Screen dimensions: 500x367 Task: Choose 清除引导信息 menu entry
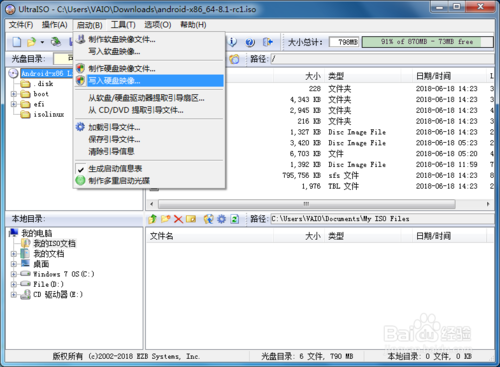[x=149, y=151]
